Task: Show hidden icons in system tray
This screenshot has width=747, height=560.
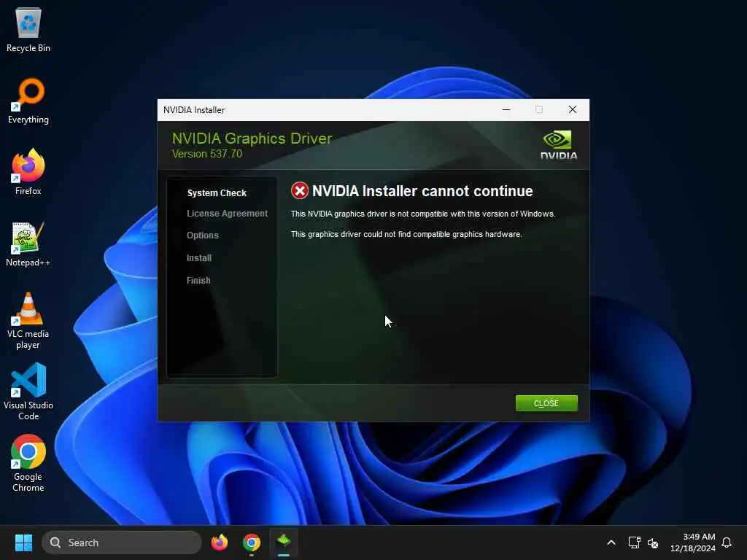Action: [x=611, y=542]
